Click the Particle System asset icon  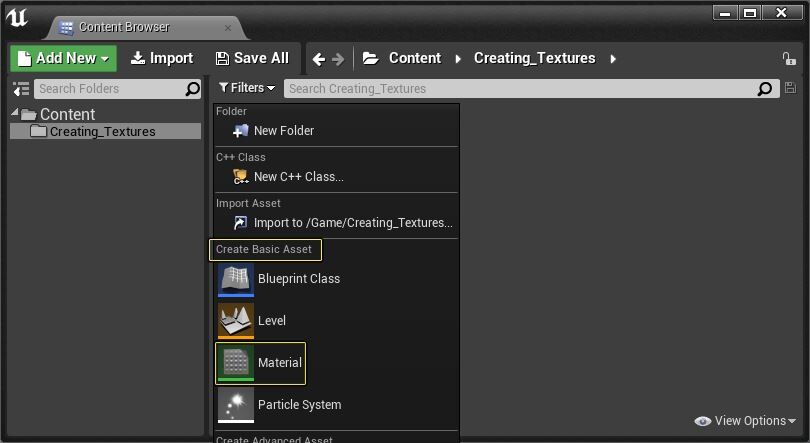coord(236,405)
